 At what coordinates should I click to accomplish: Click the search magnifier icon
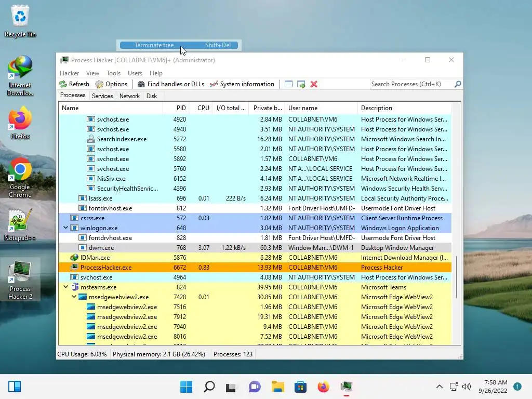coord(458,84)
